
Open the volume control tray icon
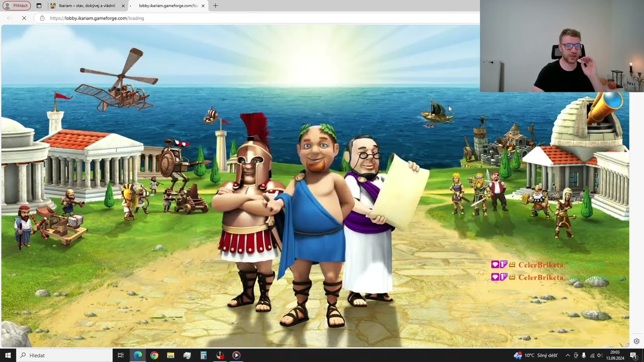600,355
